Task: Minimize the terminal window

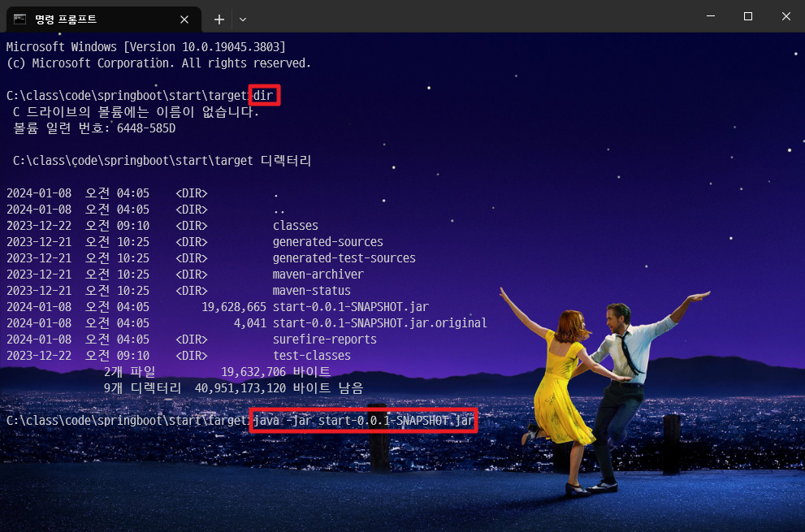Action: click(711, 16)
